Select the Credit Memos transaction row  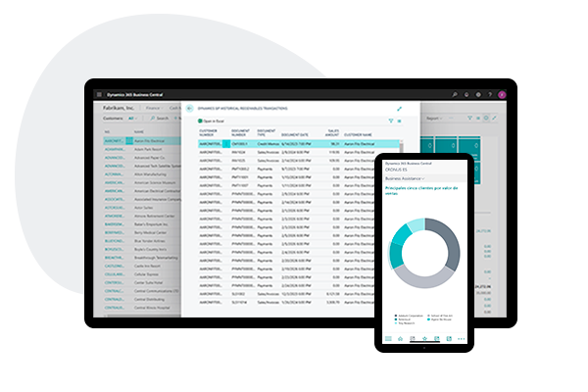point(299,144)
